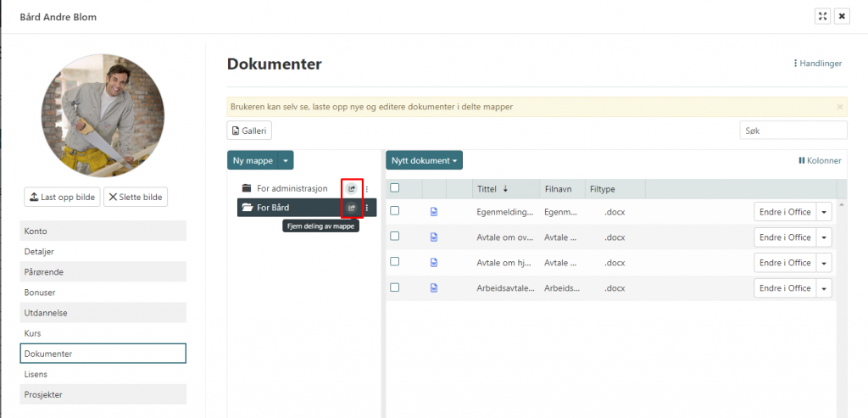
Task: Click into the Søk search field
Action: tap(793, 131)
